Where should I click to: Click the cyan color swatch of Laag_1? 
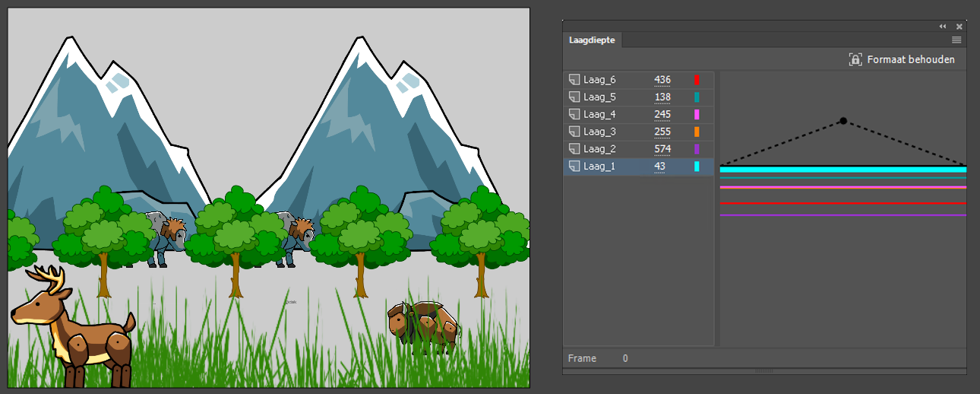(x=697, y=167)
